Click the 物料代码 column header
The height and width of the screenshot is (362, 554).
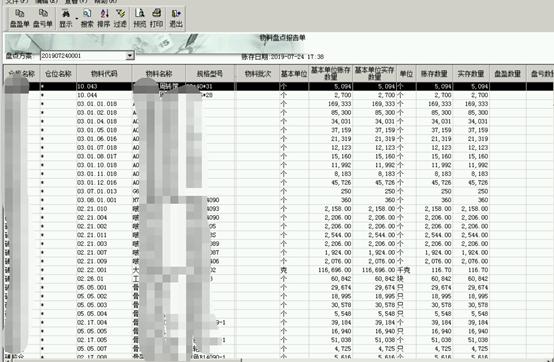104,74
